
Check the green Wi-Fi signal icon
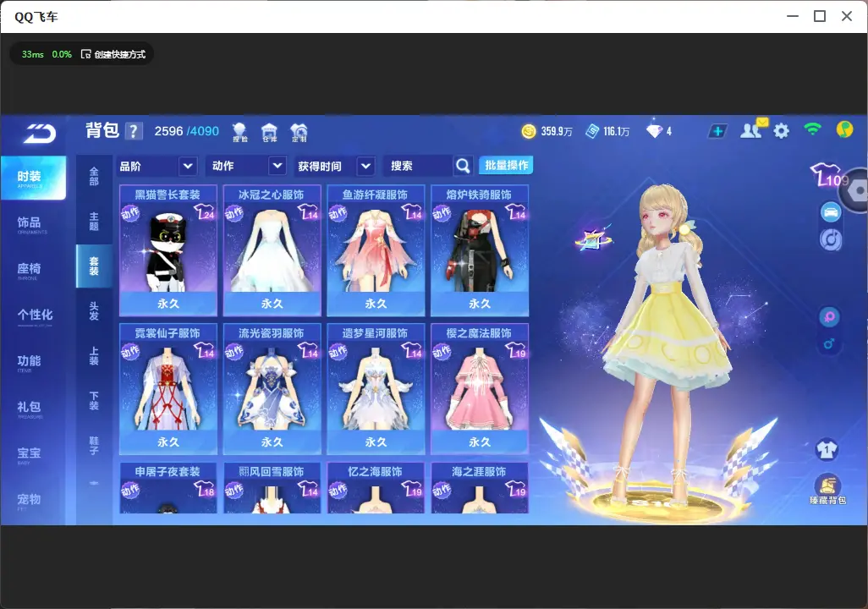pyautogui.click(x=813, y=129)
